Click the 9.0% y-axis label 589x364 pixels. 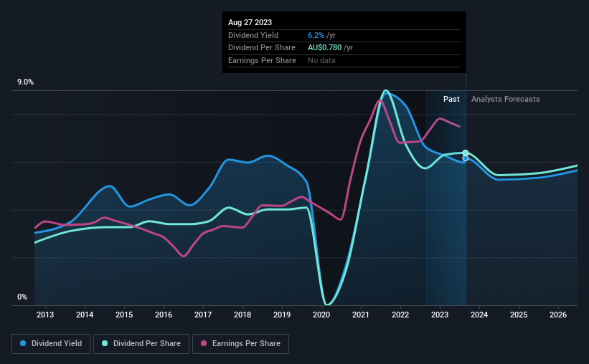tap(26, 82)
